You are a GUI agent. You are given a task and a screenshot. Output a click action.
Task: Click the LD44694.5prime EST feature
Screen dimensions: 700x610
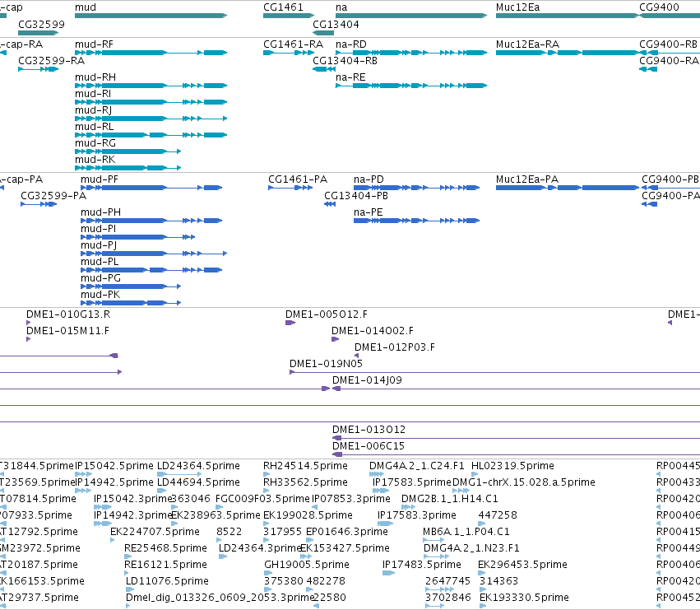click(160, 491)
